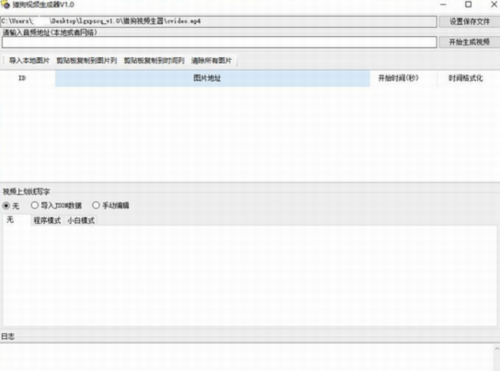Viewport: 500px width, 371px height.
Task: Click the save file path field
Action: click(x=219, y=21)
